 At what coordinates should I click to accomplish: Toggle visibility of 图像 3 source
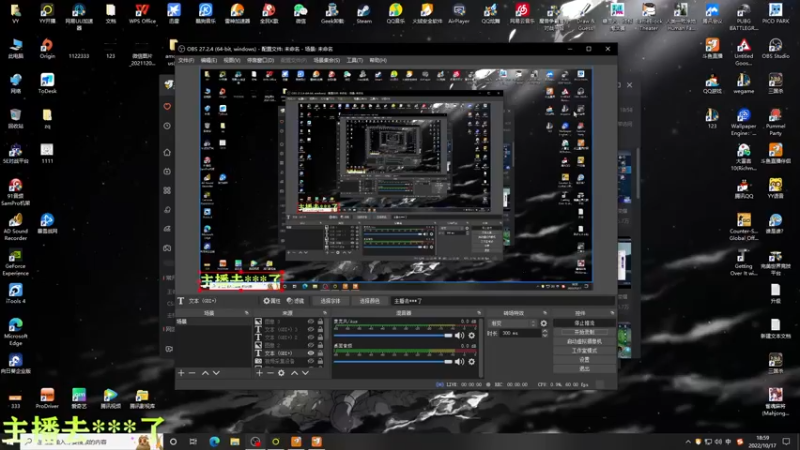[311, 321]
